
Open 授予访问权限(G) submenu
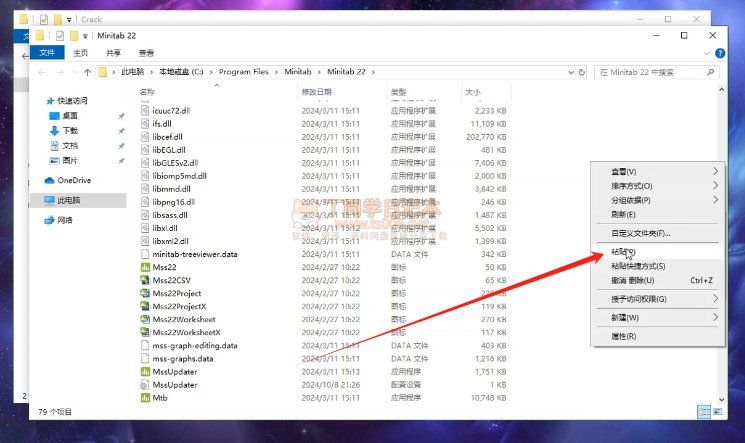pos(658,299)
